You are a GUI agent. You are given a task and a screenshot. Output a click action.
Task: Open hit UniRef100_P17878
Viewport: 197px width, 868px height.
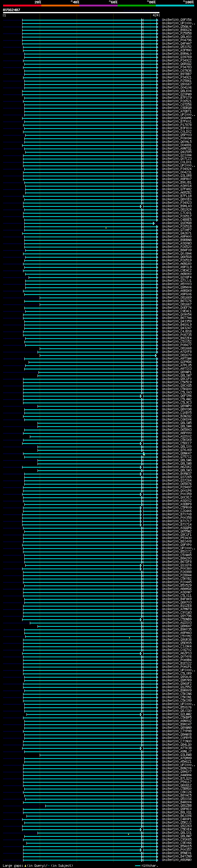177,125
